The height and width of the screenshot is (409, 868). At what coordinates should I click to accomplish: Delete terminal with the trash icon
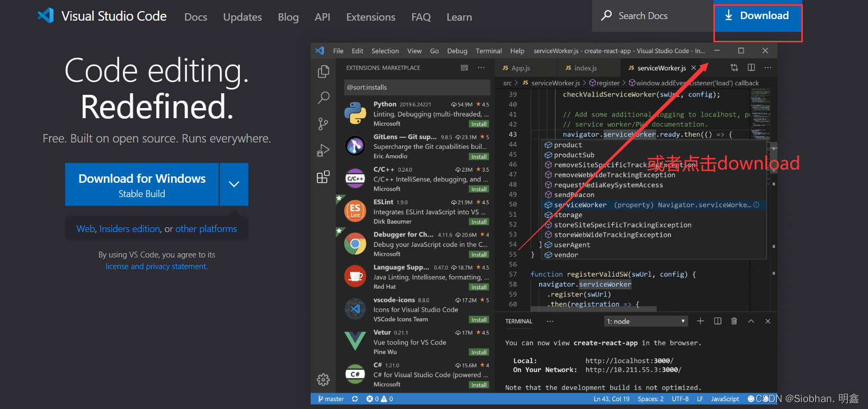point(734,321)
